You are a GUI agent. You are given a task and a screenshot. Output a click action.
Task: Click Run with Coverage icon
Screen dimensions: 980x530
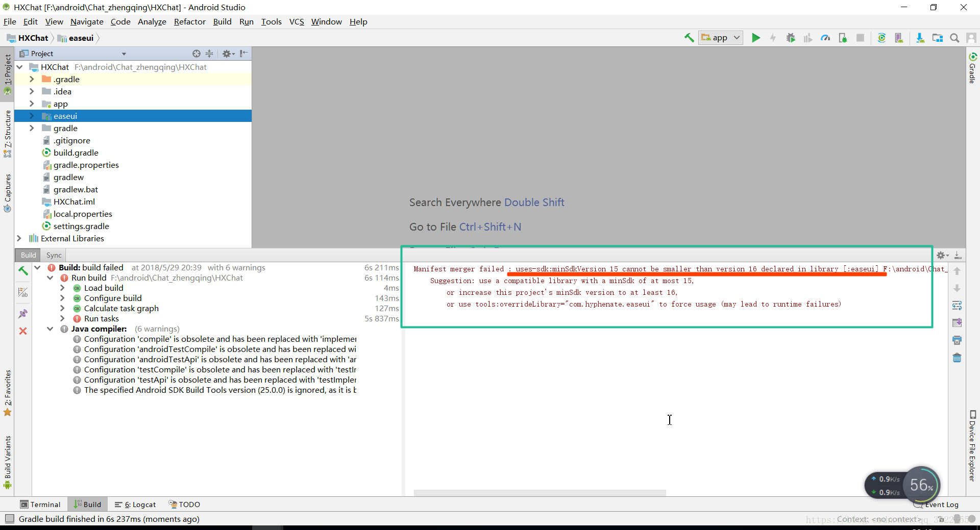[808, 38]
